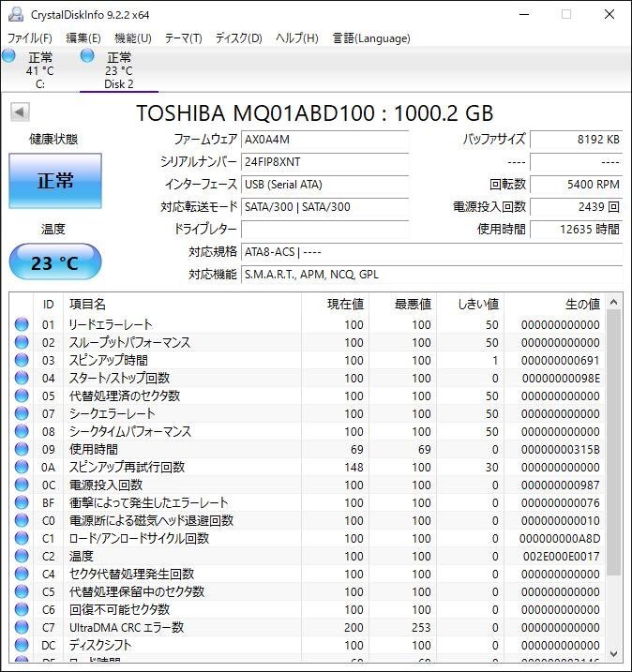The width and height of the screenshot is (632, 672).
Task: Open the 機能(U) menu
Action: click(133, 38)
